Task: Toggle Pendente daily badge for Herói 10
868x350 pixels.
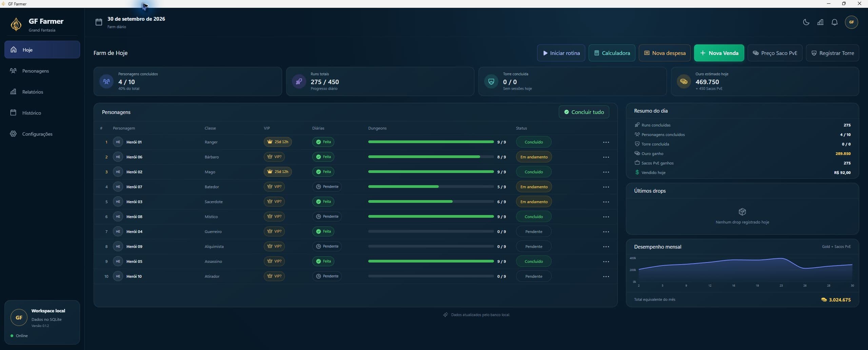Action: coord(327,276)
